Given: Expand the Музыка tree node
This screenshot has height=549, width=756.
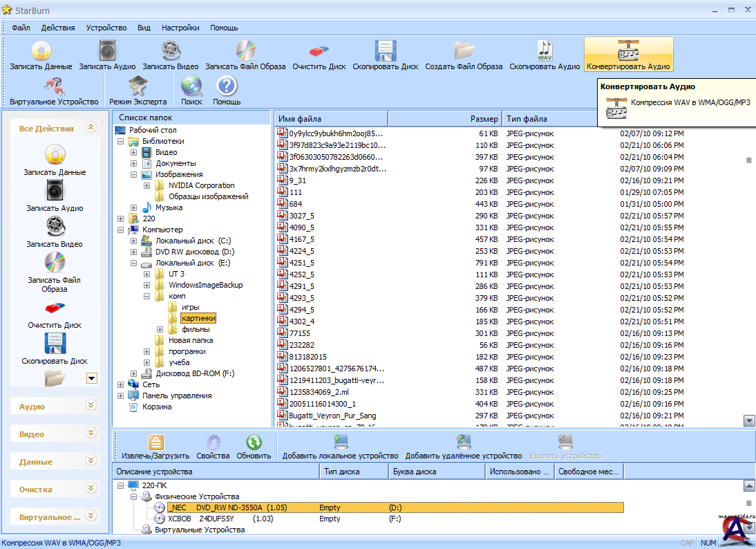Looking at the screenshot, I should [133, 207].
